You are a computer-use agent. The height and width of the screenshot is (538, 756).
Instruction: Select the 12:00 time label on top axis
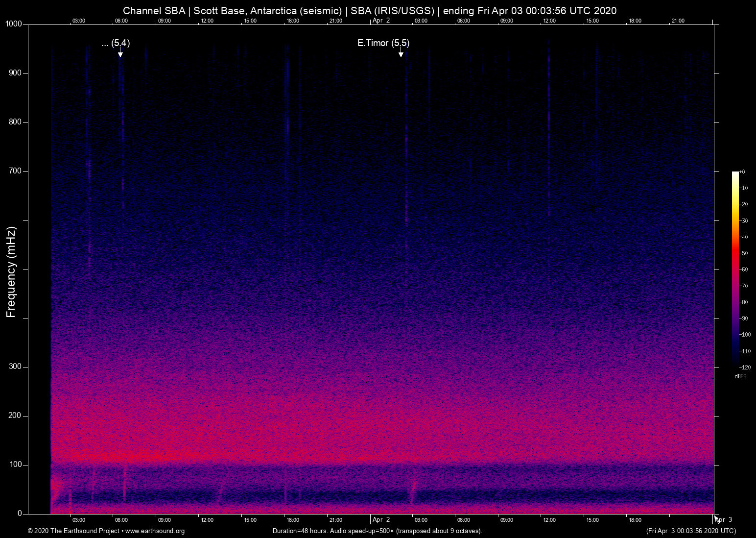[x=207, y=21]
